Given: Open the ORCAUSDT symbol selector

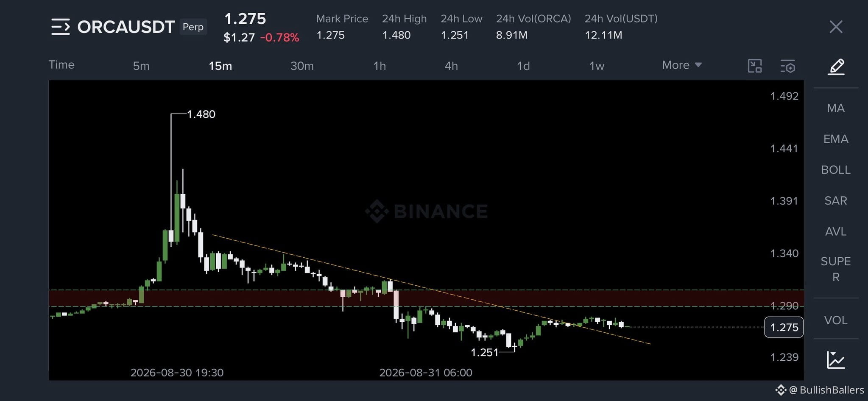Looking at the screenshot, I should (126, 27).
